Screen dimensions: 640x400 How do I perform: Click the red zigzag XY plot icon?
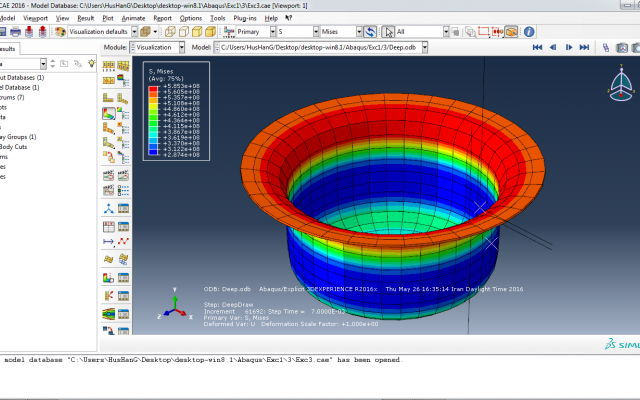[123, 242]
